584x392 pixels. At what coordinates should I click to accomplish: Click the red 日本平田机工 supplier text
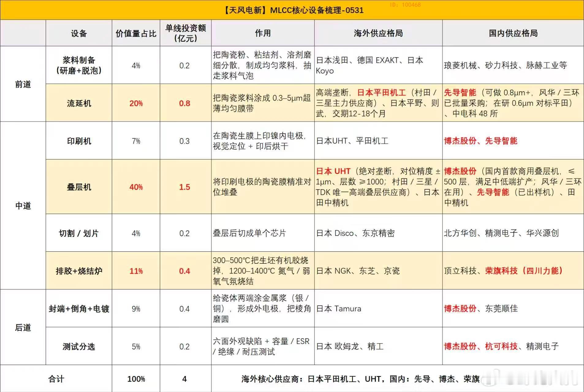tap(381, 92)
